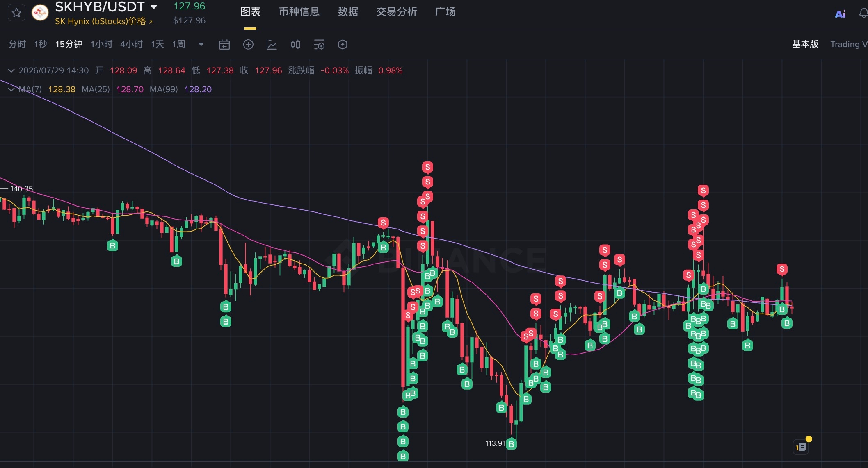This screenshot has width=868, height=468.
Task: Open the 交易分析 tab
Action: [x=396, y=12]
